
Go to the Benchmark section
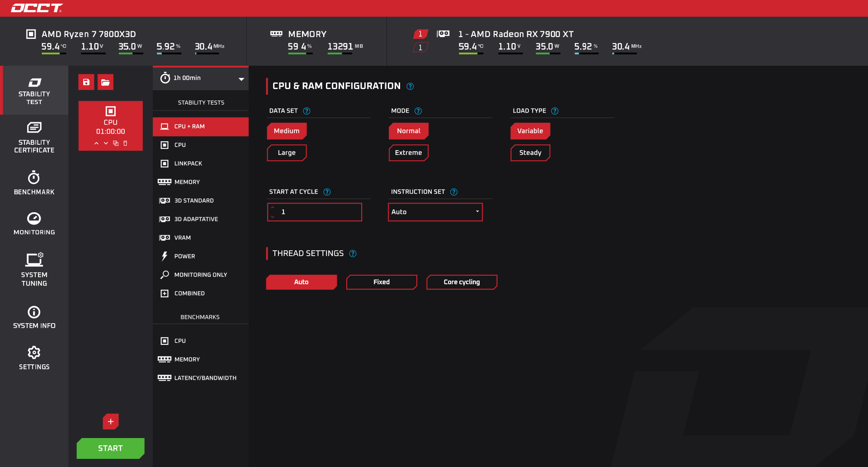34,183
